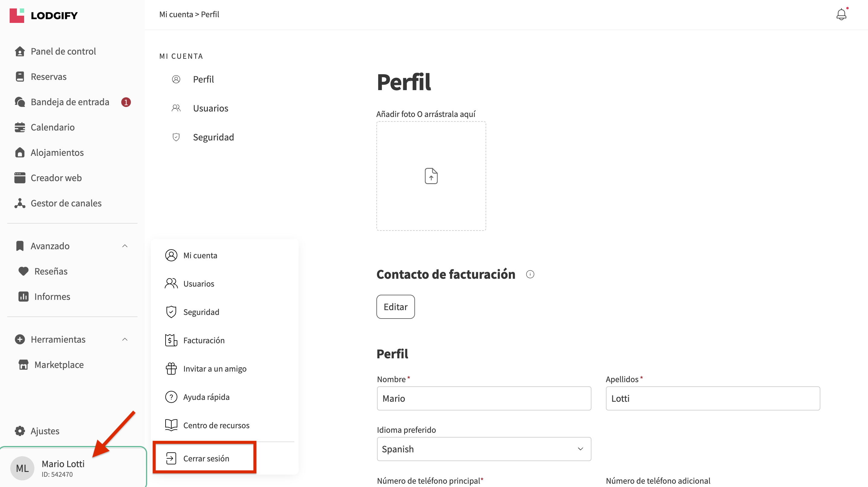Click the Marketplace store icon
This screenshot has height=487, width=868.
[x=23, y=364]
